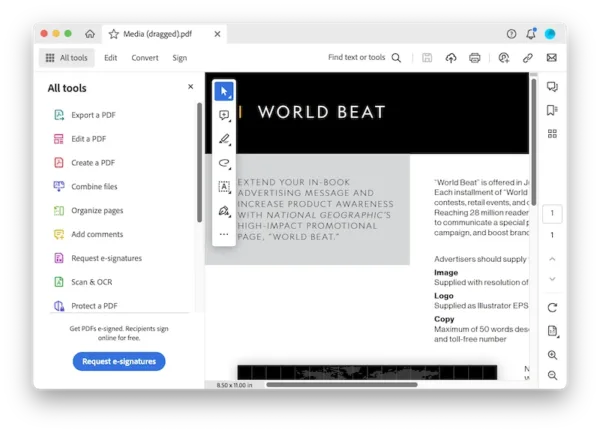The image size is (600, 433).
Task: Go to previous page up chevron
Action: pos(552,259)
